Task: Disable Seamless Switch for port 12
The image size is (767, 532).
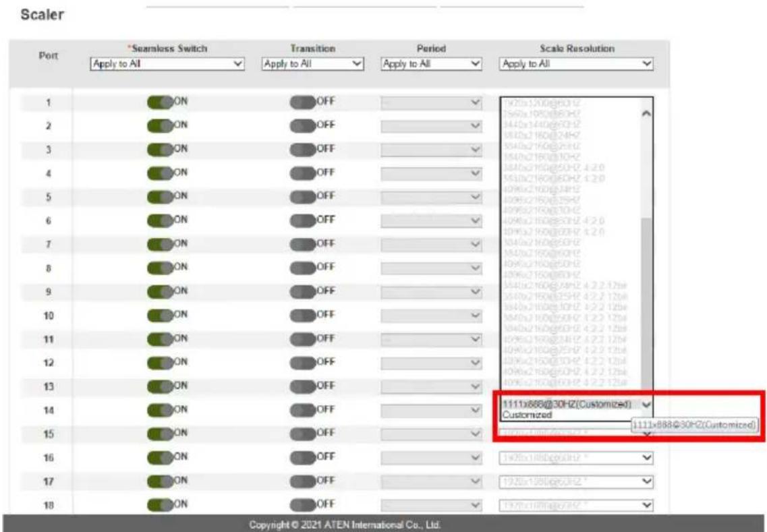Action: (161, 363)
